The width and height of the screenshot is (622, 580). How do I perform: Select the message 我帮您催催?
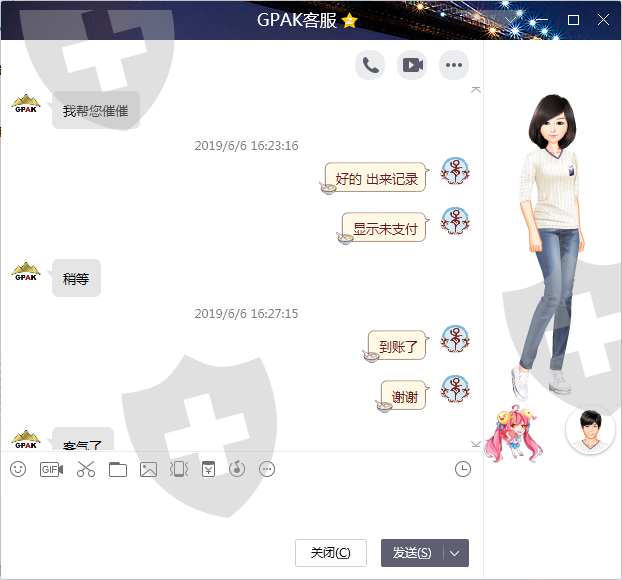pos(96,110)
